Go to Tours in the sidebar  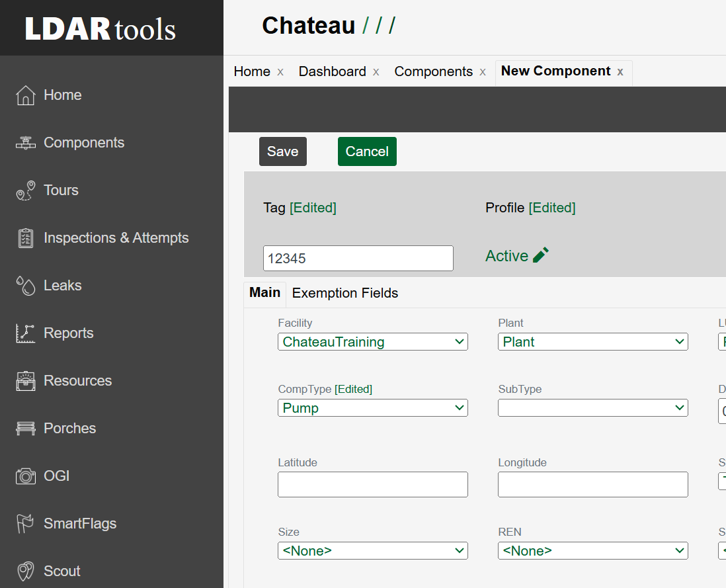tap(61, 190)
